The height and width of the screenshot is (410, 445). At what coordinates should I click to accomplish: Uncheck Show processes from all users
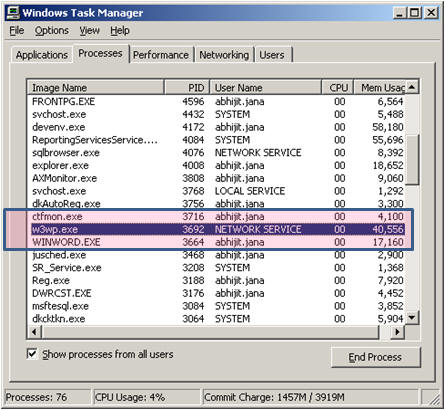(32, 354)
